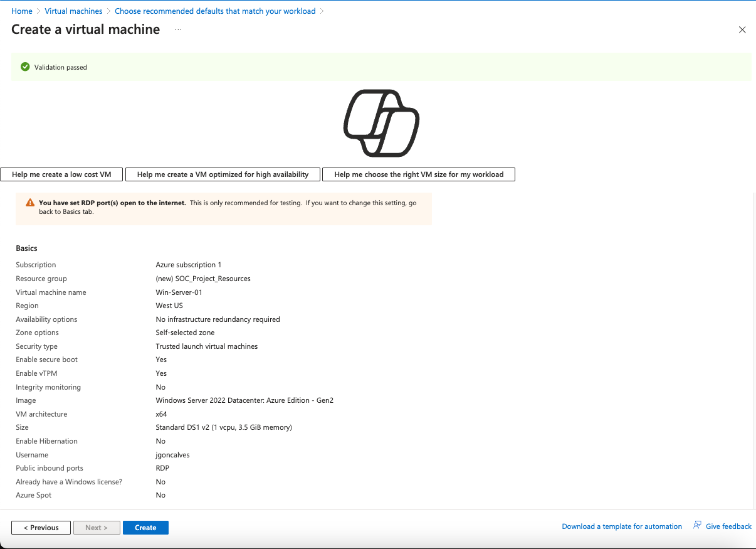Click Help me choose the right VM size

click(419, 174)
